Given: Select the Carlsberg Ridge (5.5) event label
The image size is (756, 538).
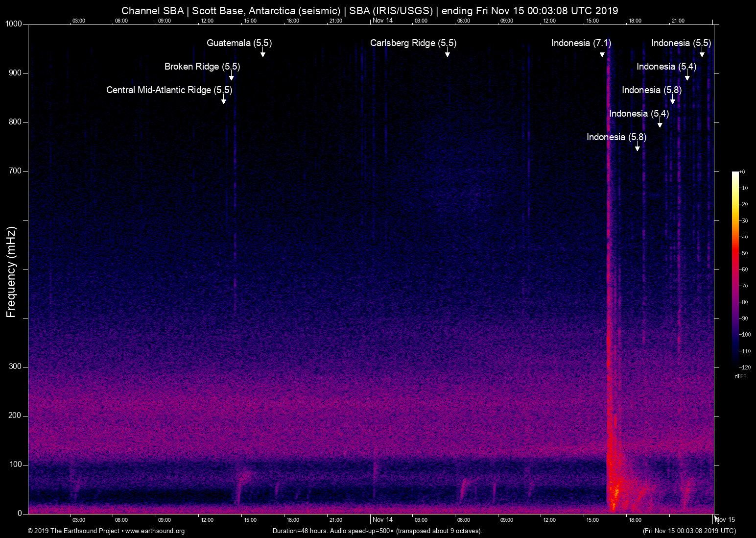Looking at the screenshot, I should (x=413, y=43).
